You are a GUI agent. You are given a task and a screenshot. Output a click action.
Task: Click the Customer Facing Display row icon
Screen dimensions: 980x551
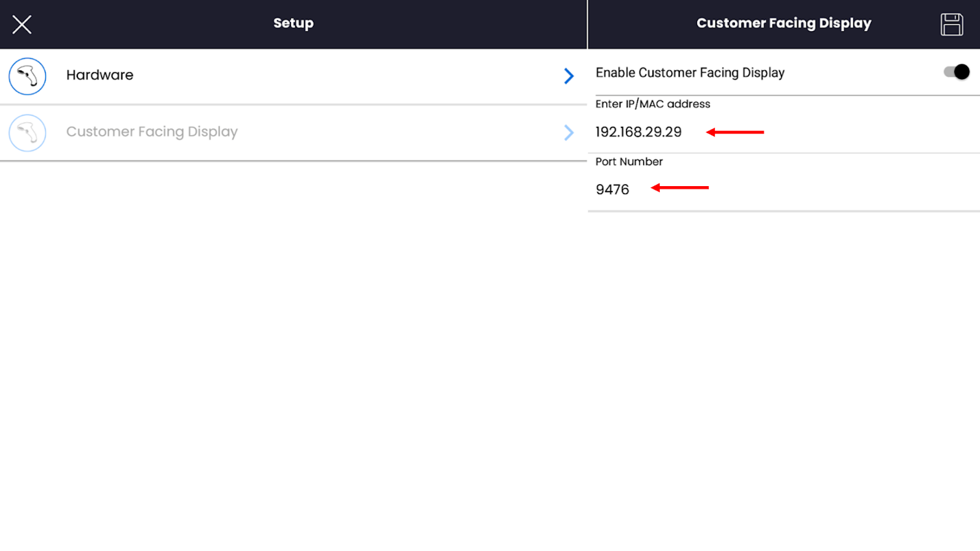click(x=28, y=133)
